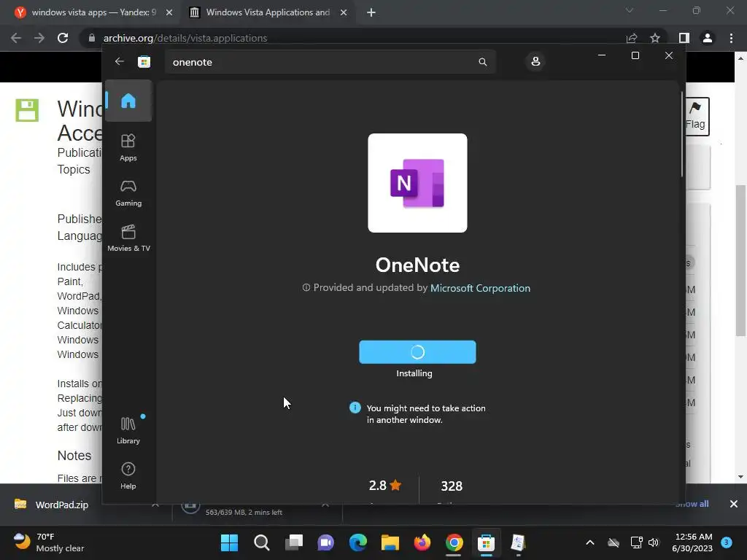Switch to Microsoft Store on taskbar
This screenshot has height=560, width=747.
486,542
